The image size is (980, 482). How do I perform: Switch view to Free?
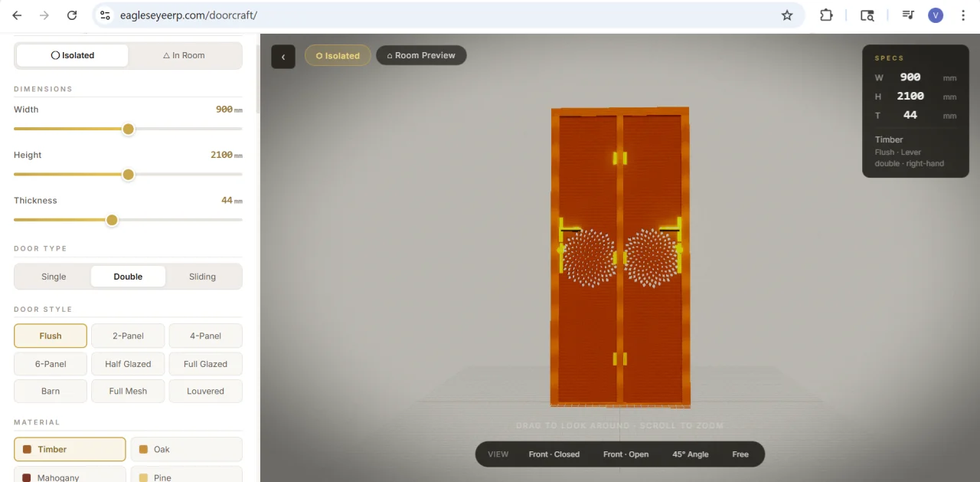tap(740, 454)
